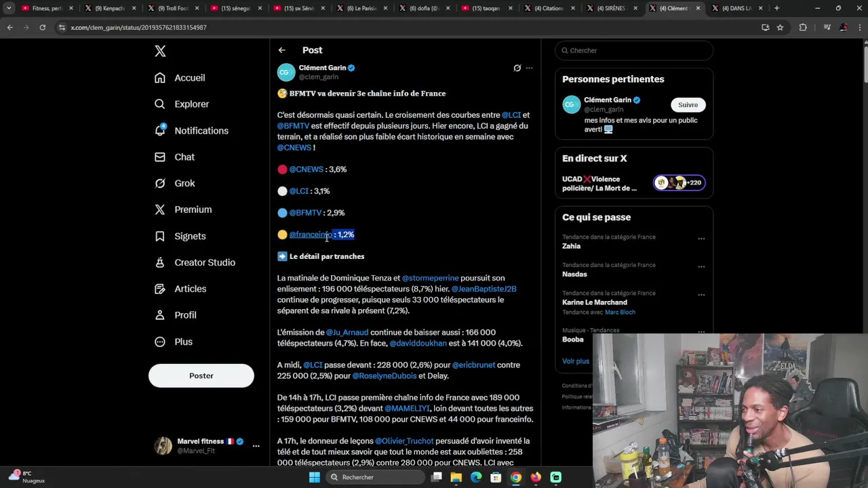868x488 pixels.
Task: Open options for Booba trend
Action: 701,333
